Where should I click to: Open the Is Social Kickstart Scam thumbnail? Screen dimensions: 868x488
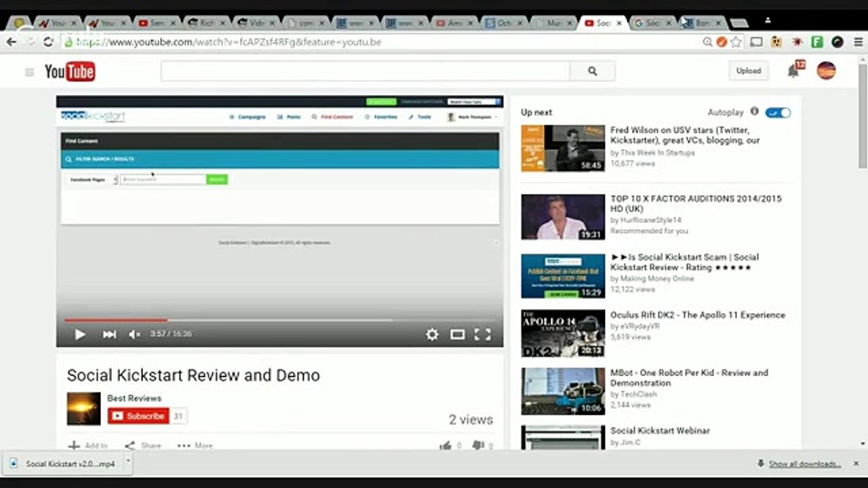[x=563, y=275]
